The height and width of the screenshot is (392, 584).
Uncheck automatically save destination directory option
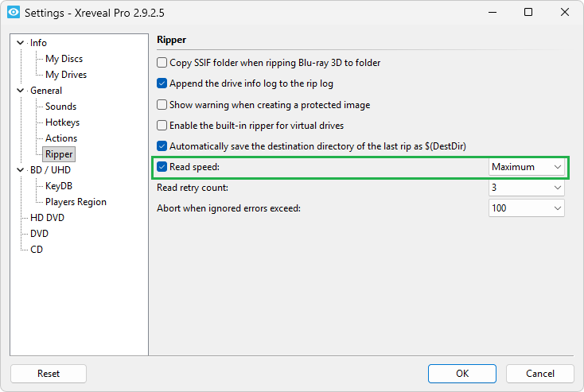click(162, 146)
